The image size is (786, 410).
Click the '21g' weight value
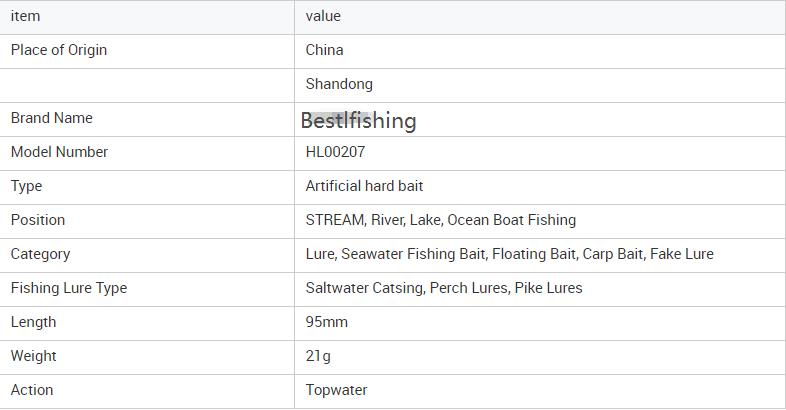[x=318, y=356]
